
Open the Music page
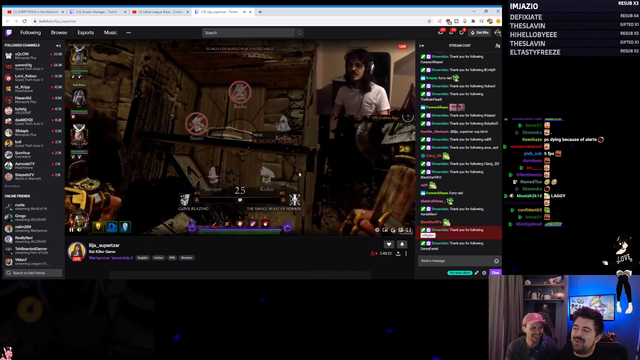pos(110,33)
